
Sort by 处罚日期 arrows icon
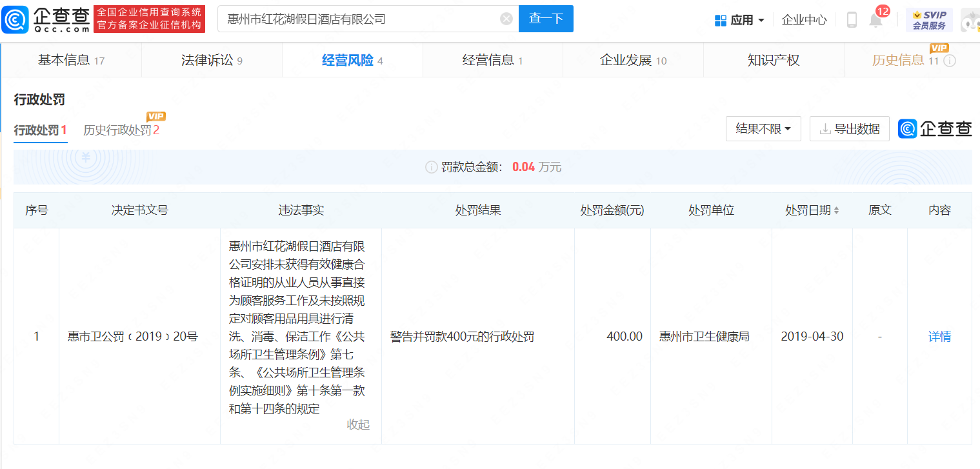pos(837,210)
